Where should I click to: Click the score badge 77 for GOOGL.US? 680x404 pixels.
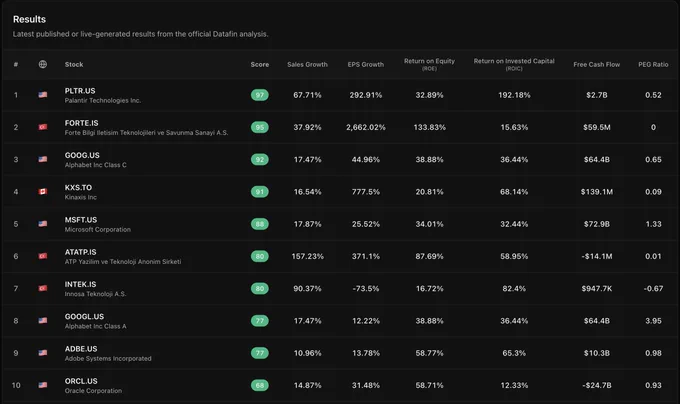tap(260, 321)
